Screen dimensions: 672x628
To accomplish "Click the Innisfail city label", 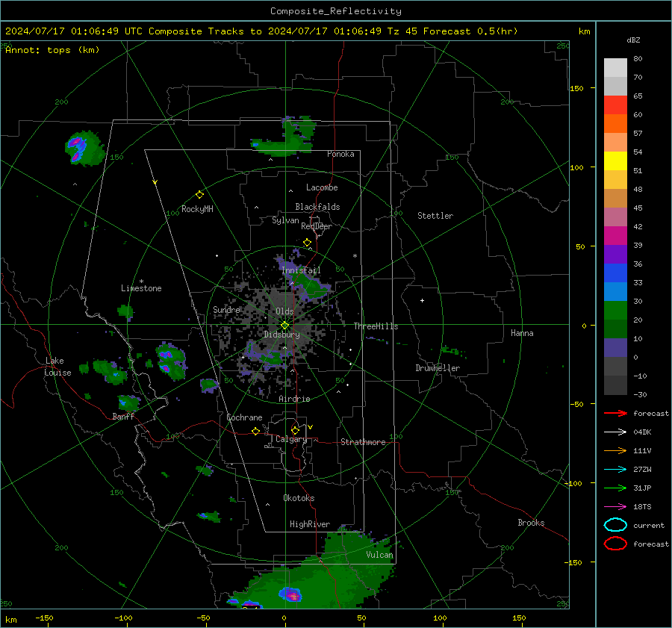I will (301, 270).
